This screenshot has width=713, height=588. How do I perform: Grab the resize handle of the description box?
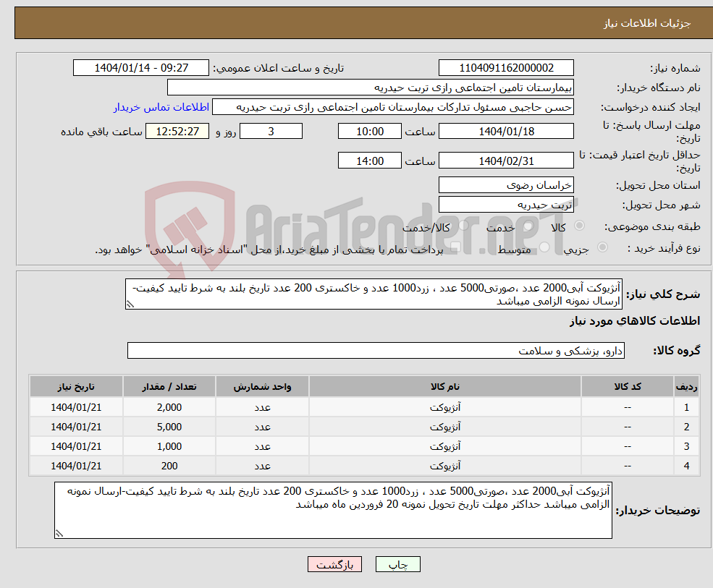coord(130,305)
